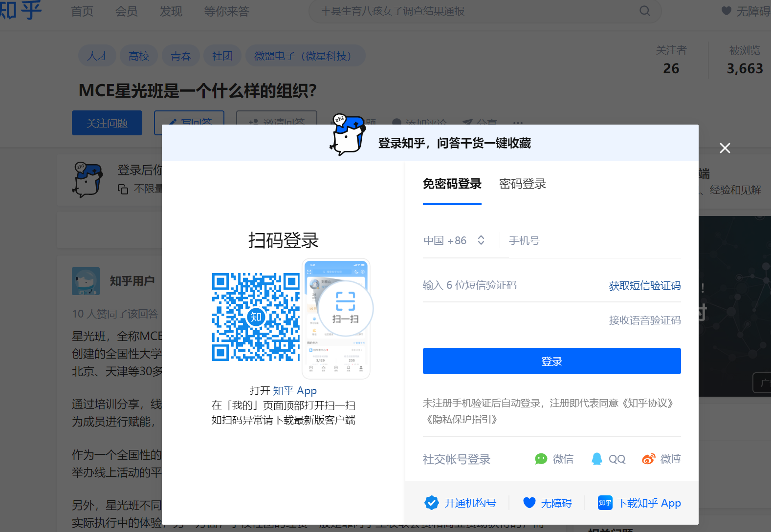
Task: Select the 人才 topic tag
Action: point(97,56)
